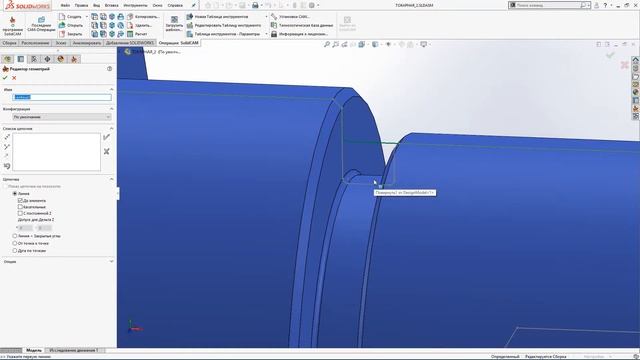Open Установки CAM settings

(290, 17)
